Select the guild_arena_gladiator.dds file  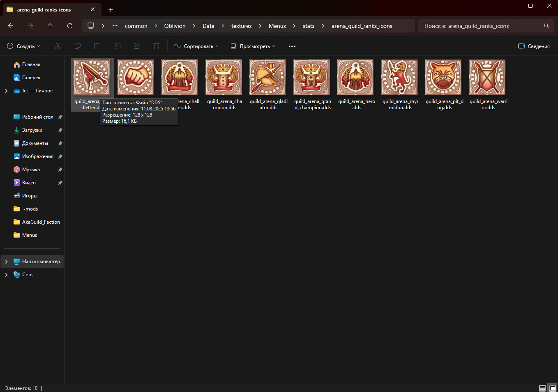pyautogui.click(x=268, y=78)
